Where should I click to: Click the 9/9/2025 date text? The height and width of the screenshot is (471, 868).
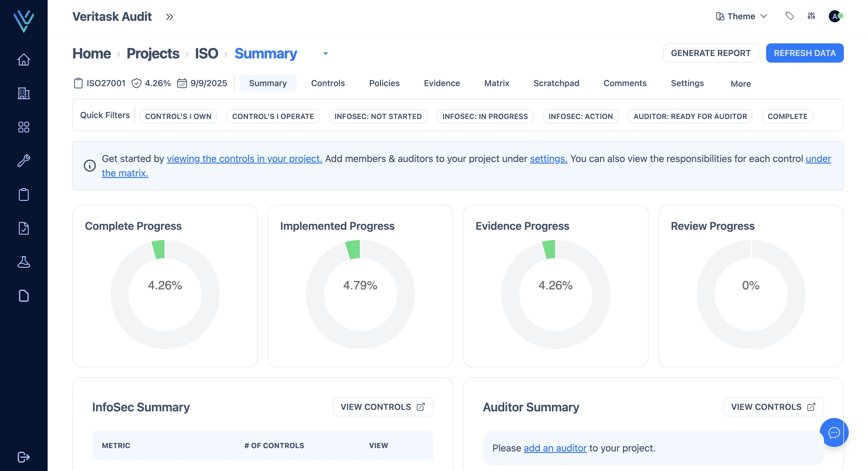(209, 83)
